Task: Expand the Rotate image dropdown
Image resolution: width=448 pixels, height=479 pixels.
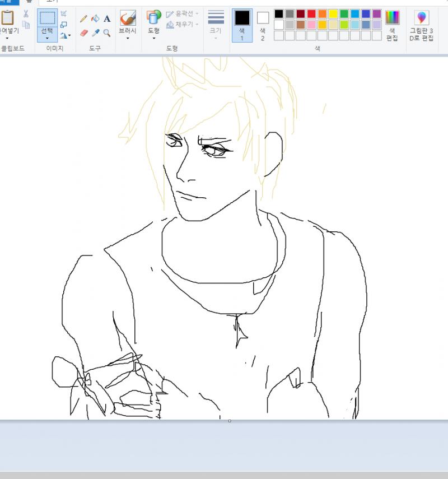Action: coord(66,36)
